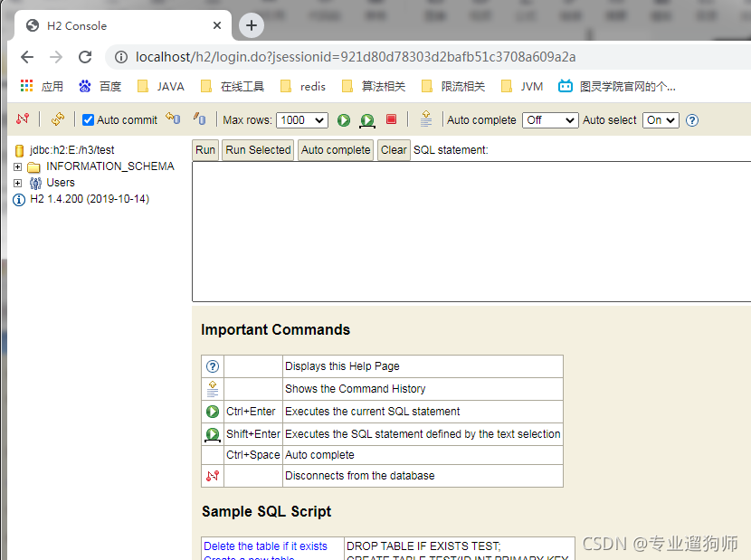Open the Auto select On dropdown
This screenshot has width=751, height=560.
click(660, 120)
